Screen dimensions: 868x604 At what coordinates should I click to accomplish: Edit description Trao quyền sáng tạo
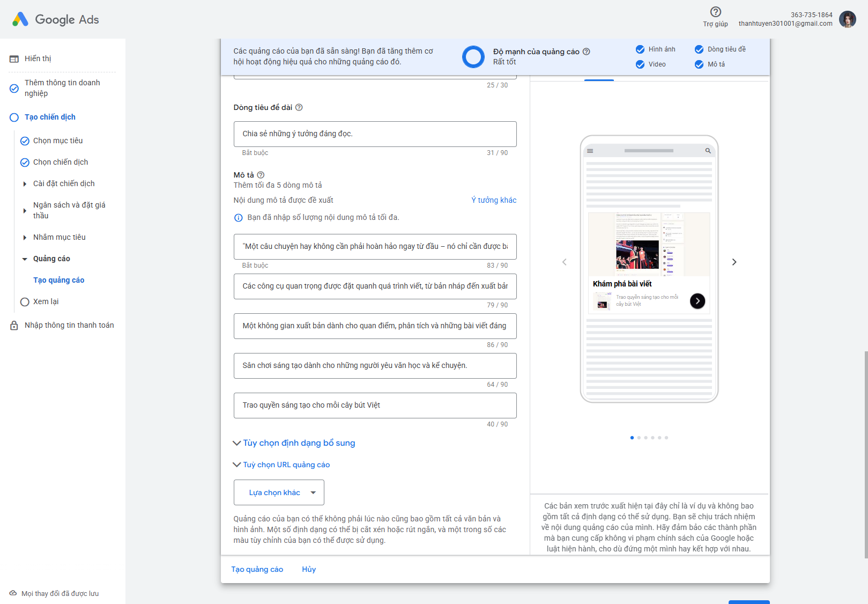(x=375, y=406)
